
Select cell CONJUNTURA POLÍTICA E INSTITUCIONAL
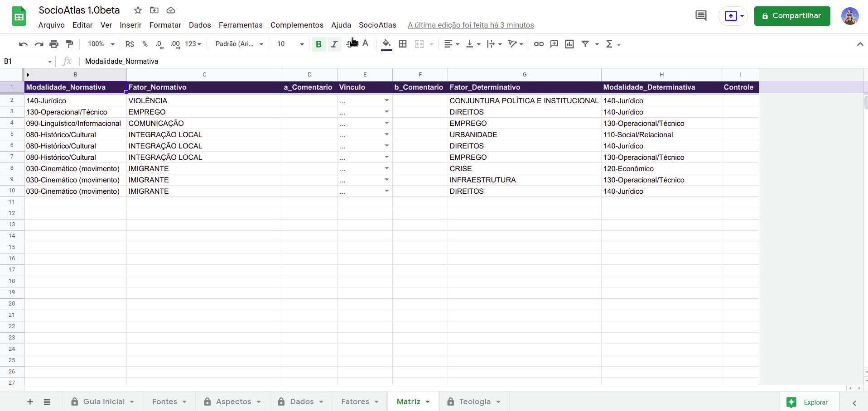click(x=525, y=100)
